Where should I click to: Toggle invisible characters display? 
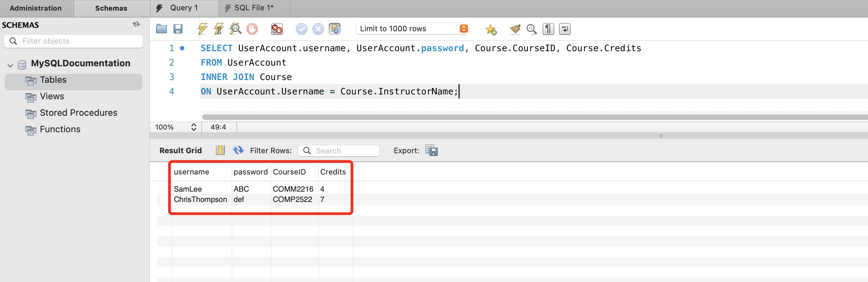click(x=548, y=29)
